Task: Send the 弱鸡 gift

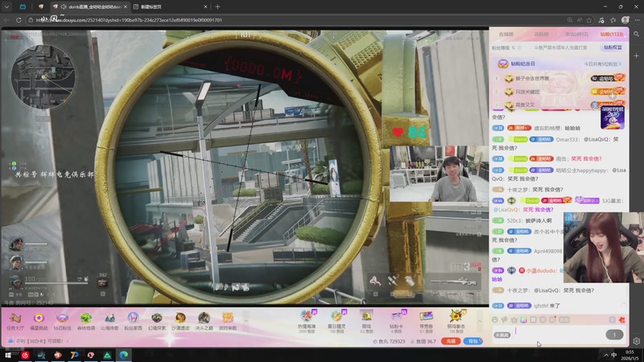Action: [x=366, y=321]
